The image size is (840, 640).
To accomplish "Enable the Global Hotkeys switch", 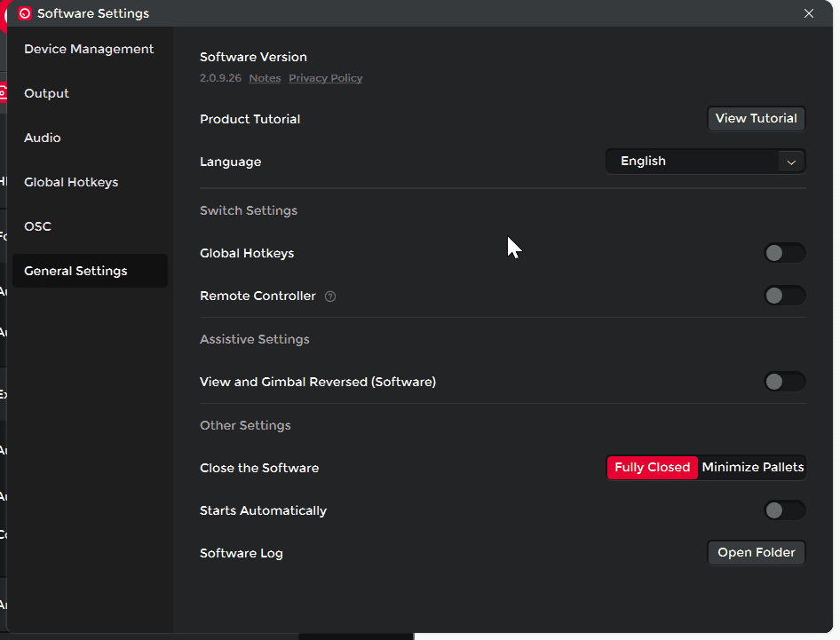I will tap(784, 253).
